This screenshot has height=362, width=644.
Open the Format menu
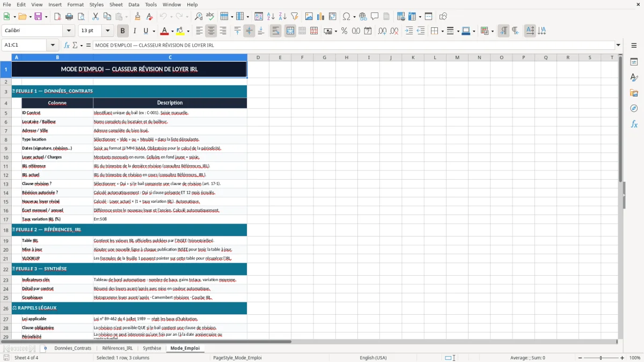coord(75,4)
